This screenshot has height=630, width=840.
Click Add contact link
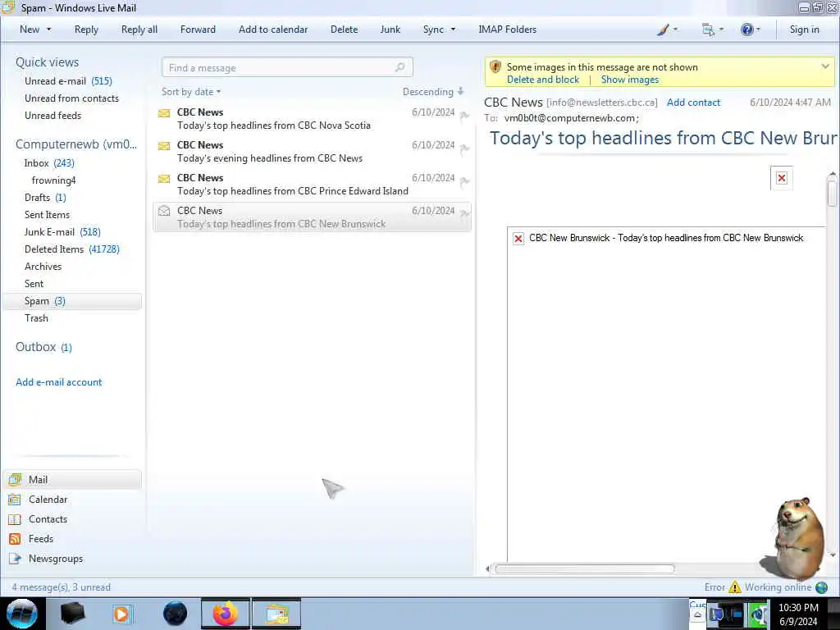tap(693, 103)
